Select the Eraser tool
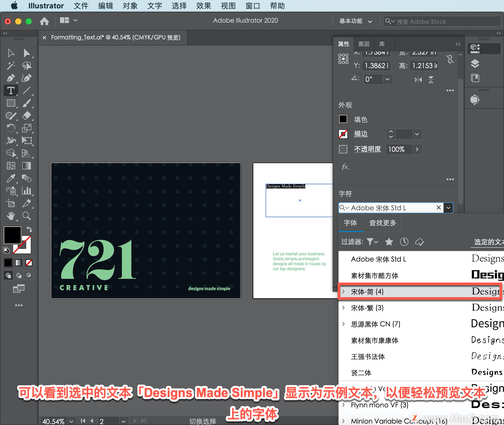Viewport: 504px width, 425px height. (x=27, y=116)
